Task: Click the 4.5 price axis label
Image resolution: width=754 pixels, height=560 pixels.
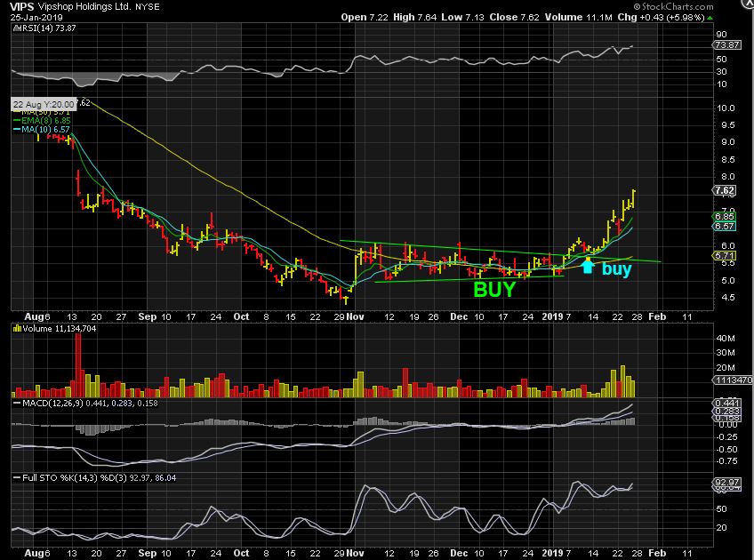Action: 728,298
